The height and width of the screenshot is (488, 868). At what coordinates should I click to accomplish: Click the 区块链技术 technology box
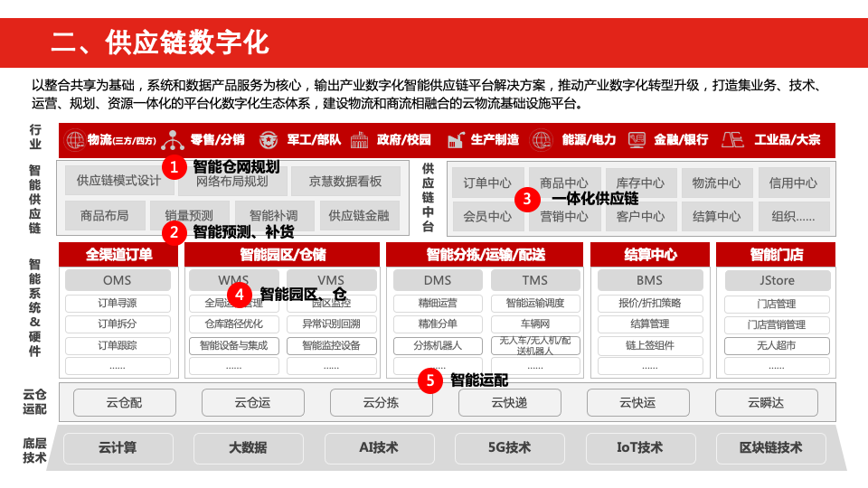tap(771, 448)
